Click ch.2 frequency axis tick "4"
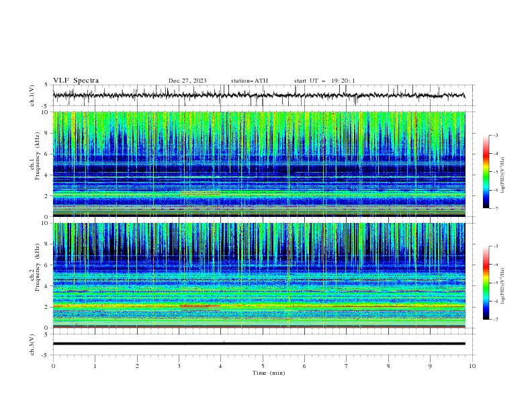The width and height of the screenshot is (532, 411). [x=47, y=286]
